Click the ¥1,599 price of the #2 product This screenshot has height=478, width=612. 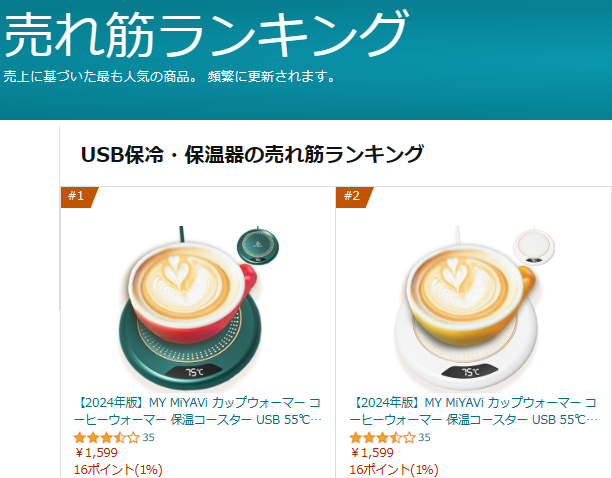tap(372, 453)
